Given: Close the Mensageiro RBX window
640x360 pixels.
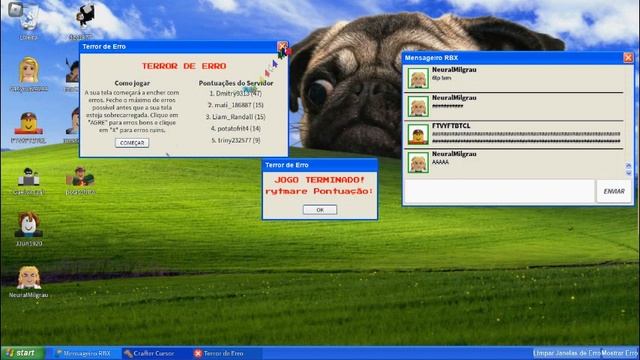Looking at the screenshot, I should (x=628, y=58).
